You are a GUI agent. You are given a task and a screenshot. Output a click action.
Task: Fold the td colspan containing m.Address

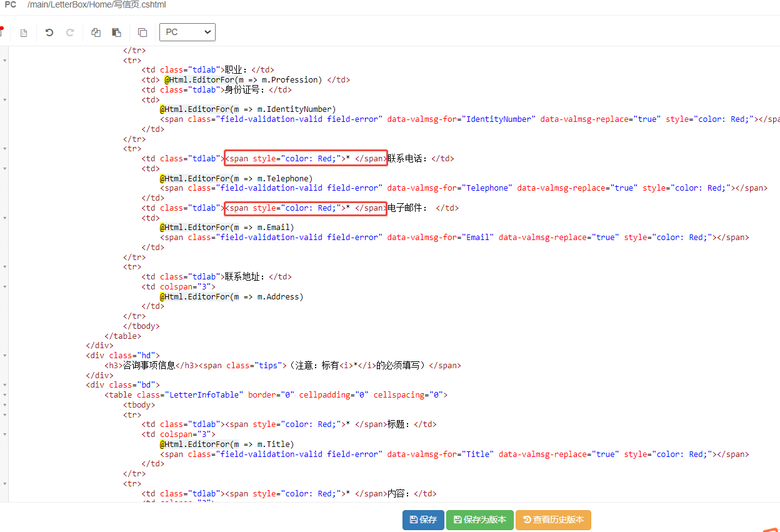click(5, 286)
